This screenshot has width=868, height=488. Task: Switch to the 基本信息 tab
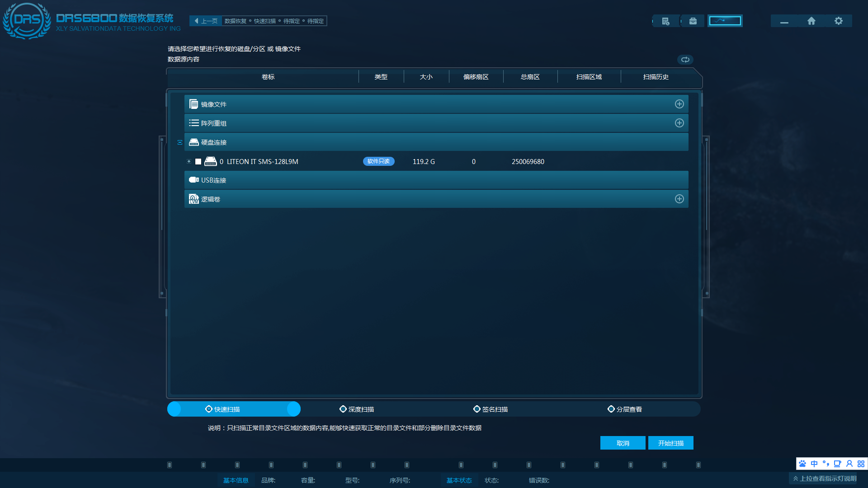[x=236, y=480]
